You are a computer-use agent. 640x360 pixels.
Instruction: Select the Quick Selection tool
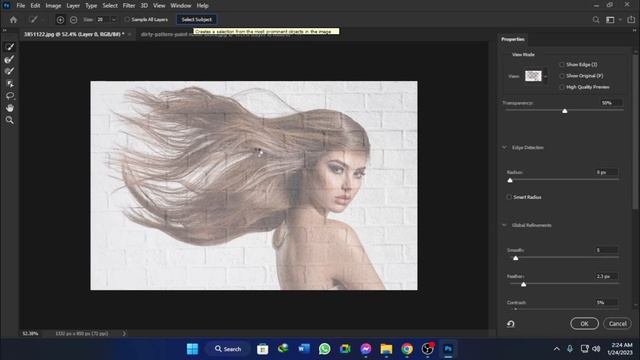[x=10, y=47]
